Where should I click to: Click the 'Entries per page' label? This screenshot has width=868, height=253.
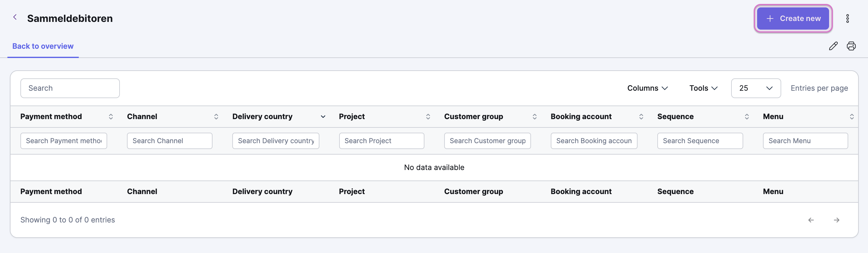point(819,88)
